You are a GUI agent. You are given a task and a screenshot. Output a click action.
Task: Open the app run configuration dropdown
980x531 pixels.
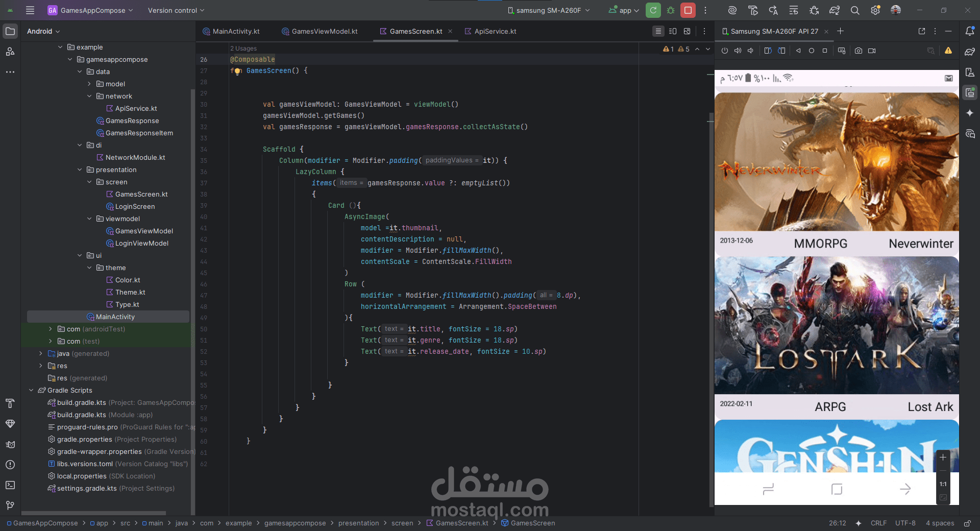point(624,10)
